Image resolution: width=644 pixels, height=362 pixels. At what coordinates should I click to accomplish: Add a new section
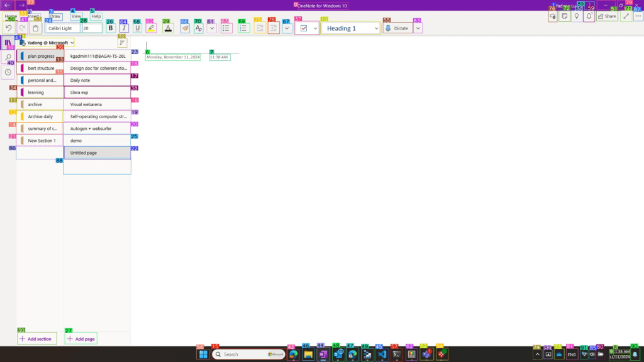click(x=37, y=339)
